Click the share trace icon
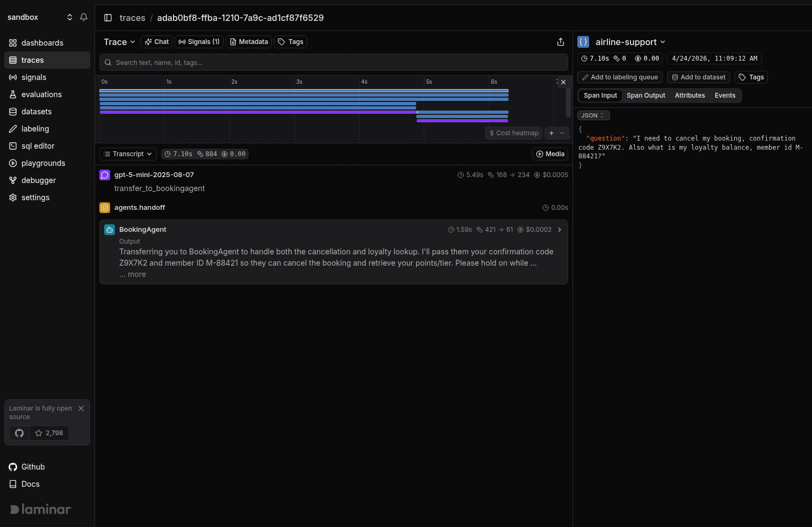This screenshot has height=527, width=812. [561, 41]
